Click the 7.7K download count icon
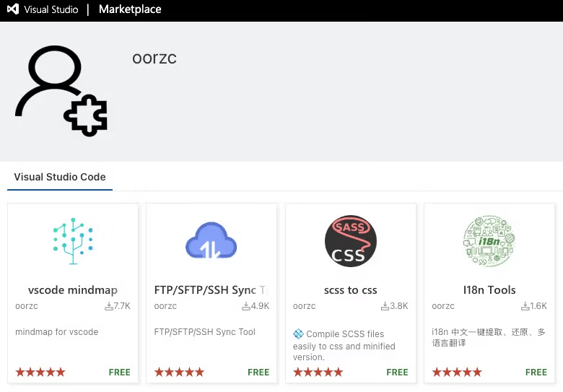Viewport: 563px width, 392px height. [109, 306]
